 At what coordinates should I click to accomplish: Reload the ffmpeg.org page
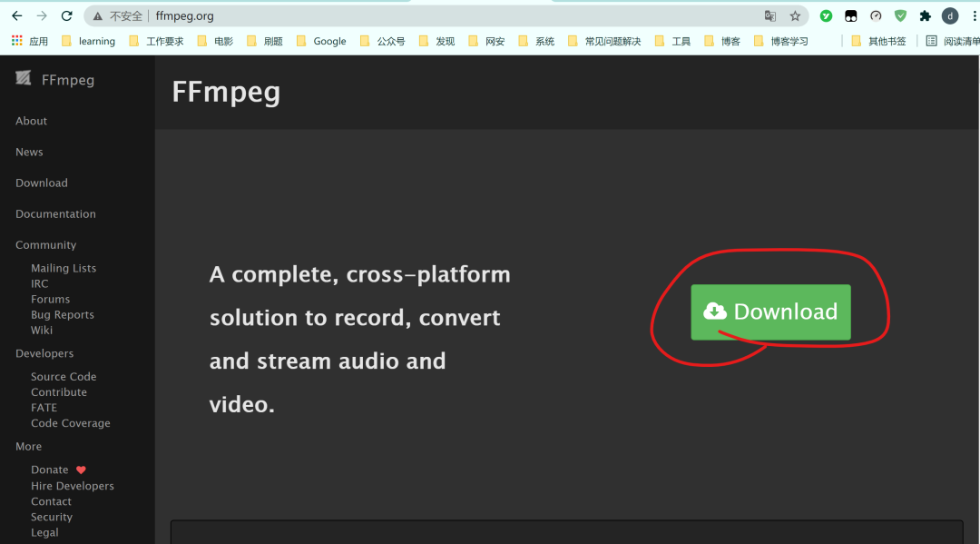67,16
